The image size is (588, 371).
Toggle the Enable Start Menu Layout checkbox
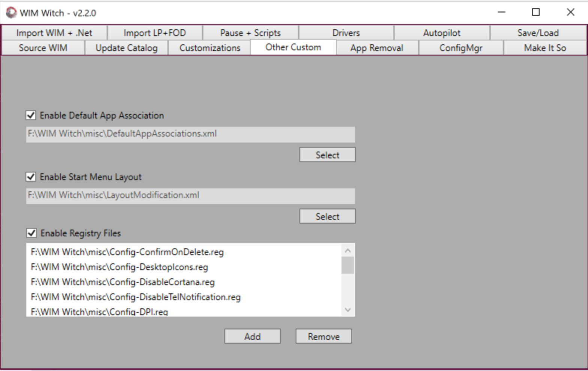(x=31, y=177)
